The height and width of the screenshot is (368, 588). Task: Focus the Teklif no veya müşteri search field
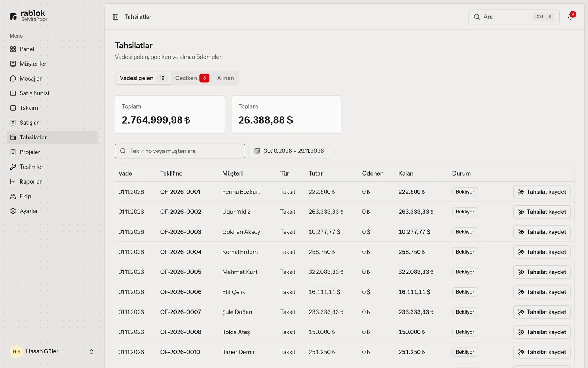180,151
